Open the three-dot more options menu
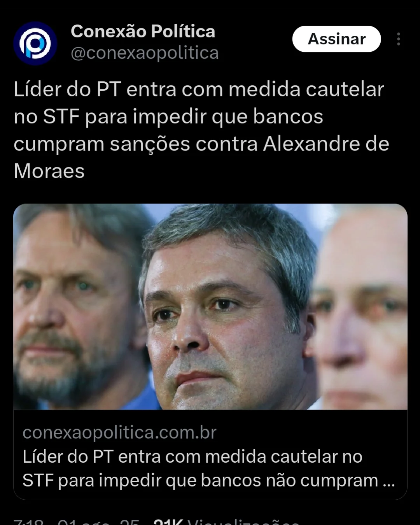The height and width of the screenshot is (525, 420). click(x=398, y=39)
